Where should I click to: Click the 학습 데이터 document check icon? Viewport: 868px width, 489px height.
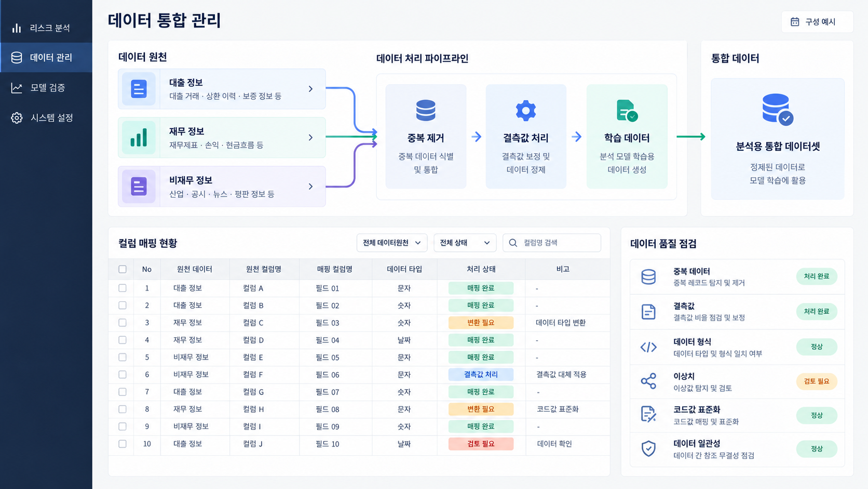coord(627,111)
